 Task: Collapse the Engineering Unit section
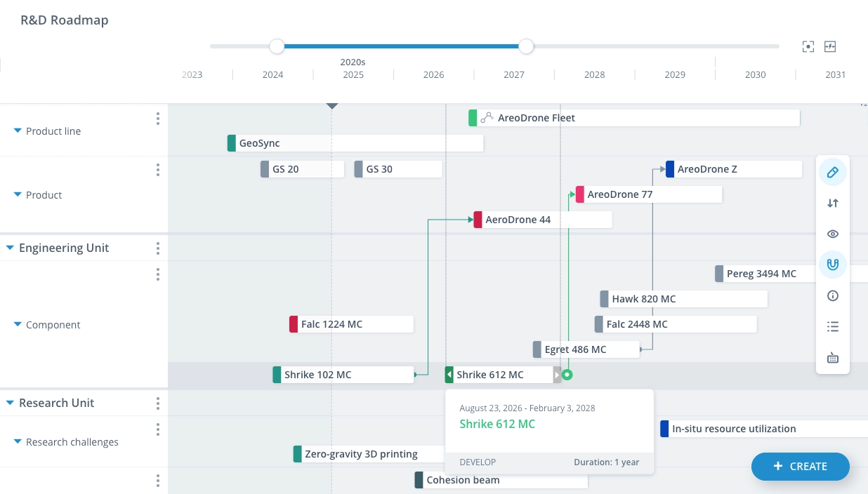[x=10, y=247]
